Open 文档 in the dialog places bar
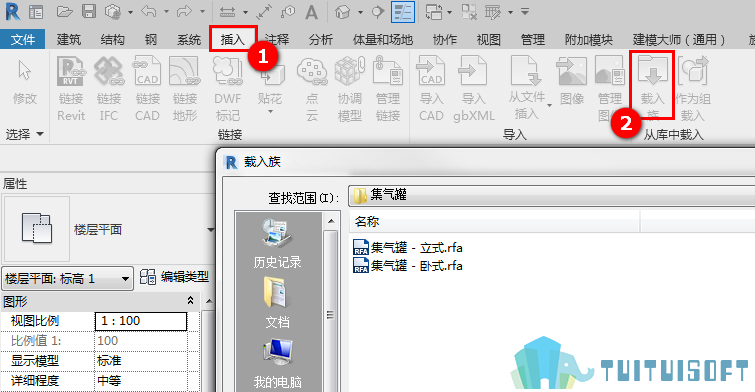The height and width of the screenshot is (392, 755). coord(277,302)
